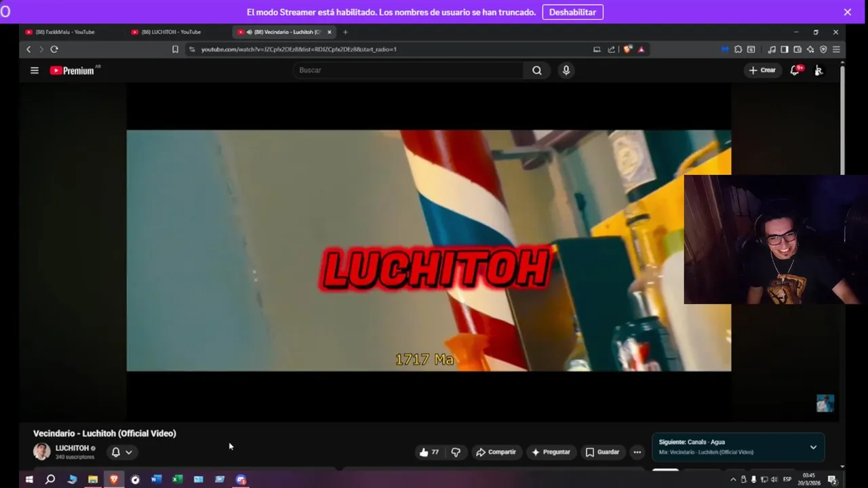Expand the Siguiente playlist panel chevron
The image size is (868, 488).
(x=813, y=447)
